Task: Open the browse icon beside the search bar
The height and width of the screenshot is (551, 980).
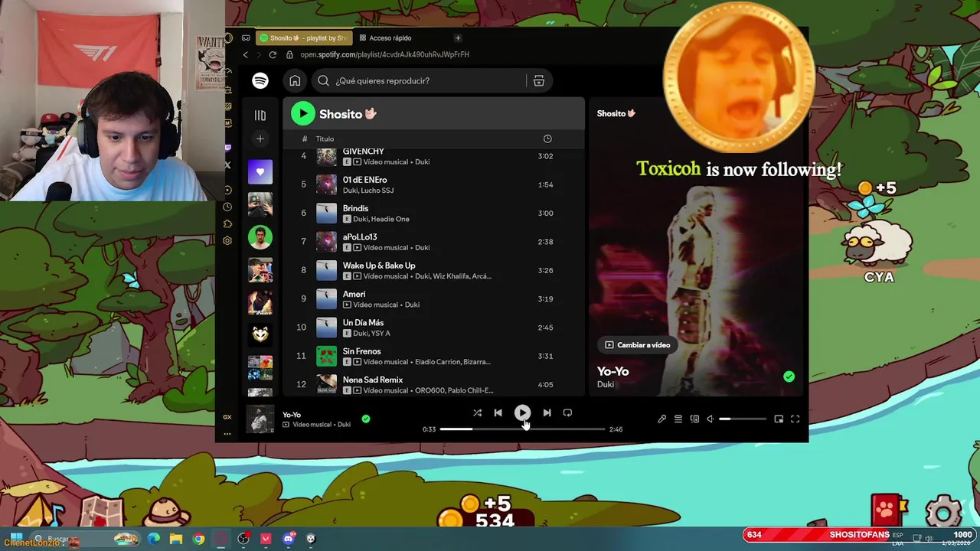Action: click(539, 80)
